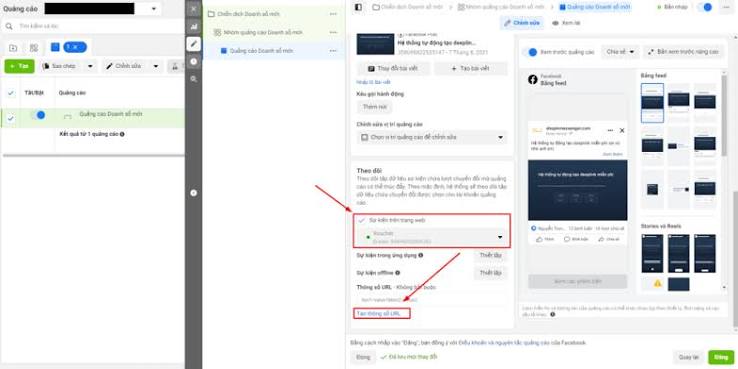The height and width of the screenshot is (369, 738).
Task: Open the campaigns folder tab icon
Action: pos(13,48)
